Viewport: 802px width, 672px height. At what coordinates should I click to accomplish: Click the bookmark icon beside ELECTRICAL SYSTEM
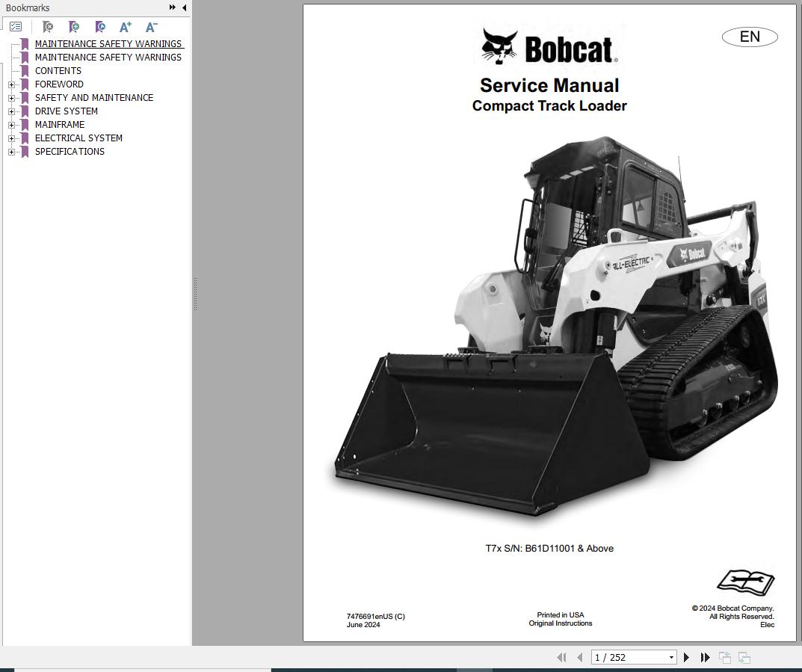pos(25,138)
